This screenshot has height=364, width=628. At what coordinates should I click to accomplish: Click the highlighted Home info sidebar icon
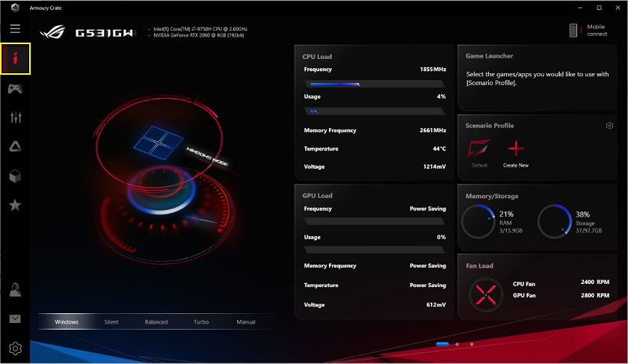click(x=15, y=59)
